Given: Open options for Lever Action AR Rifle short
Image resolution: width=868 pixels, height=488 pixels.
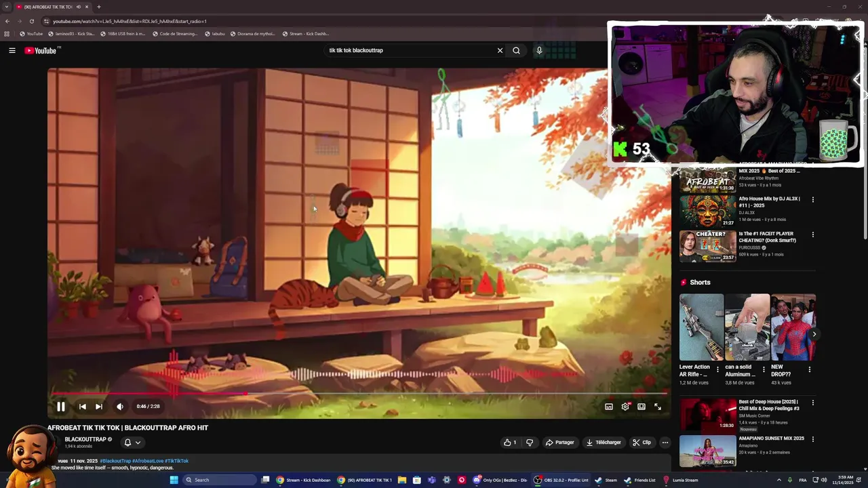Looking at the screenshot, I should [x=717, y=370].
